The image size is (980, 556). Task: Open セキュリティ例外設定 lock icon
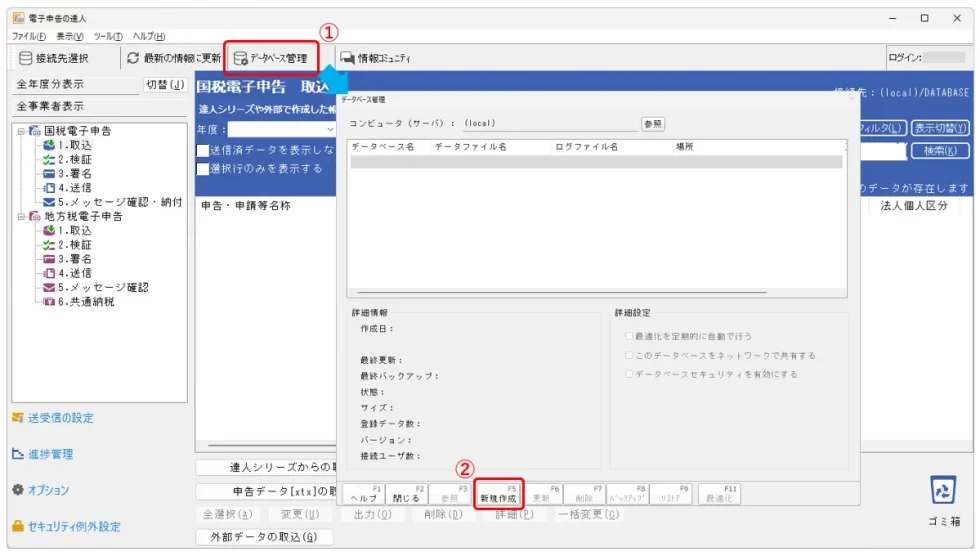[18, 526]
